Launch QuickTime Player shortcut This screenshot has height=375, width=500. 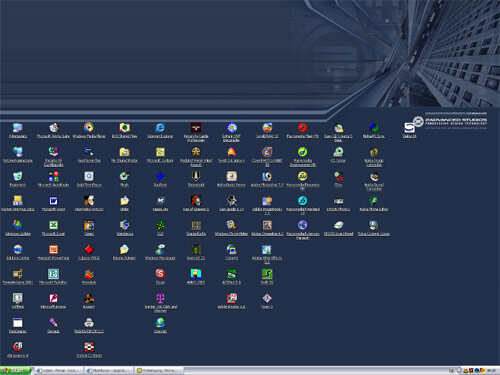pyautogui.click(x=89, y=177)
